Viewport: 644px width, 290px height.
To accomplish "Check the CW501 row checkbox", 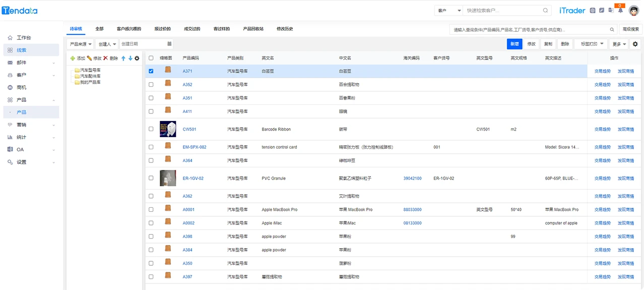I will point(151,129).
